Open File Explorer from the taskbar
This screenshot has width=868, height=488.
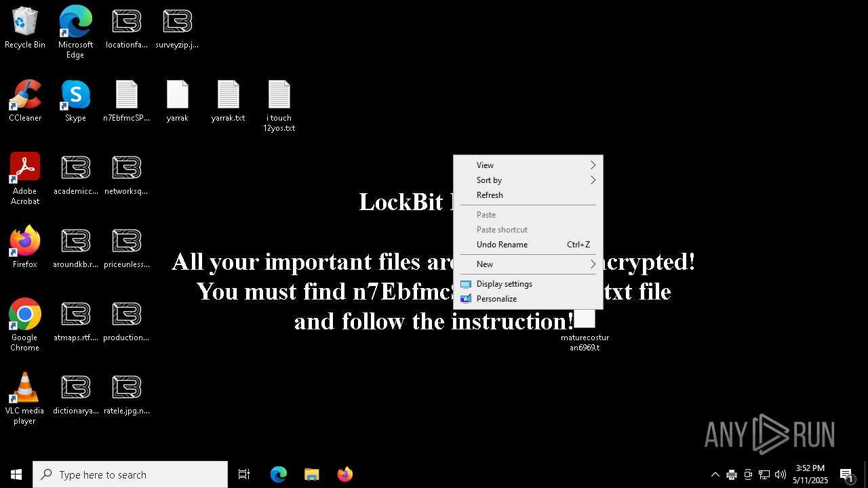(x=311, y=474)
